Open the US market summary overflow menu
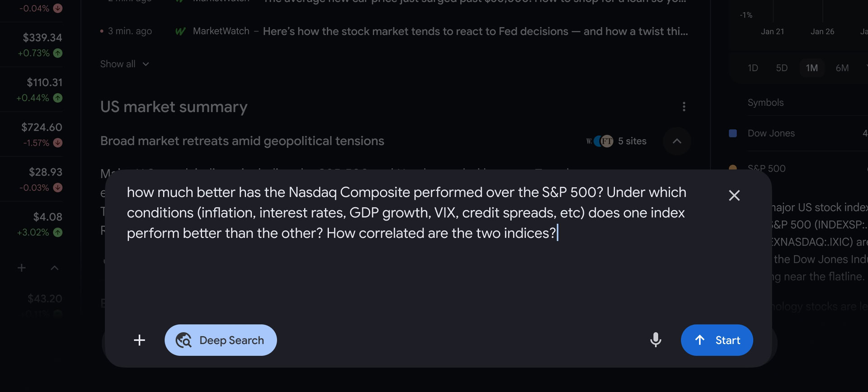Image resolution: width=868 pixels, height=392 pixels. [x=684, y=107]
